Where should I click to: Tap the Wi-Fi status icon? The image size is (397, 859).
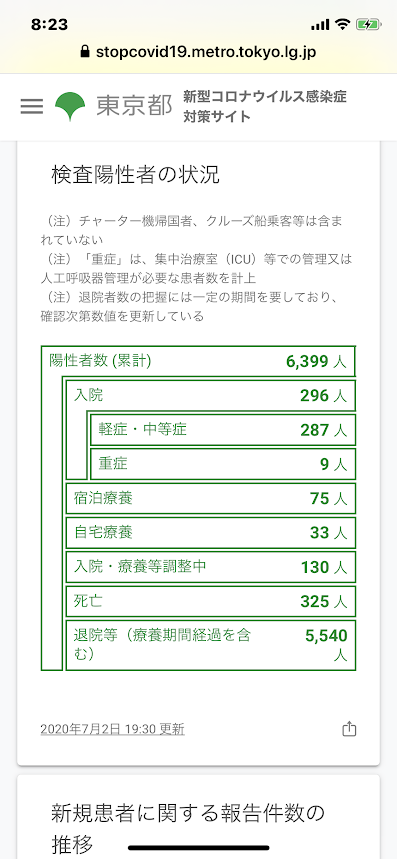pyautogui.click(x=343, y=24)
